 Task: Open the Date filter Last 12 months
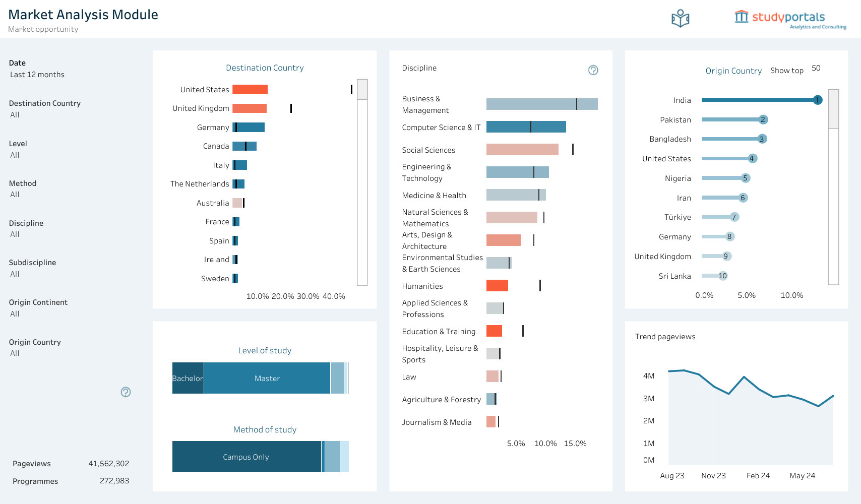pos(37,75)
